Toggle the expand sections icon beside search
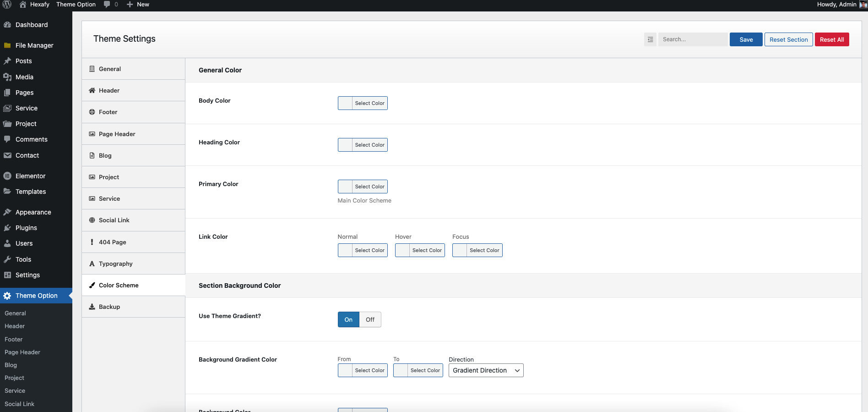 650,39
